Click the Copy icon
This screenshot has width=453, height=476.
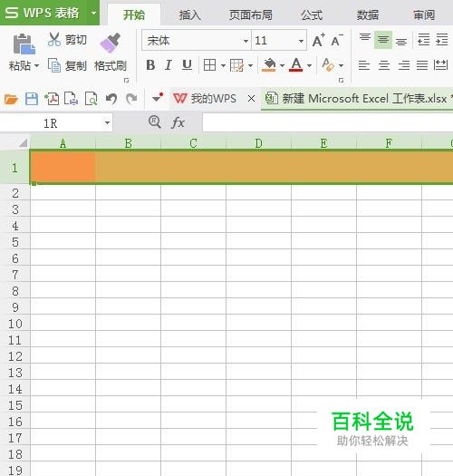click(x=54, y=65)
